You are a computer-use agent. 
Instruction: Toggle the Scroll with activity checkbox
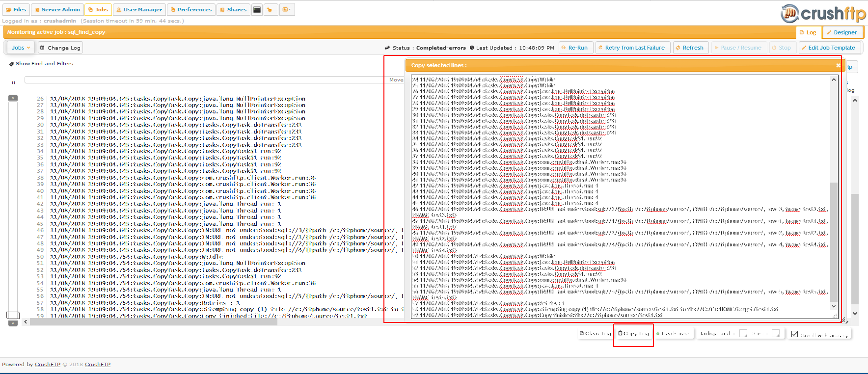coord(795,334)
